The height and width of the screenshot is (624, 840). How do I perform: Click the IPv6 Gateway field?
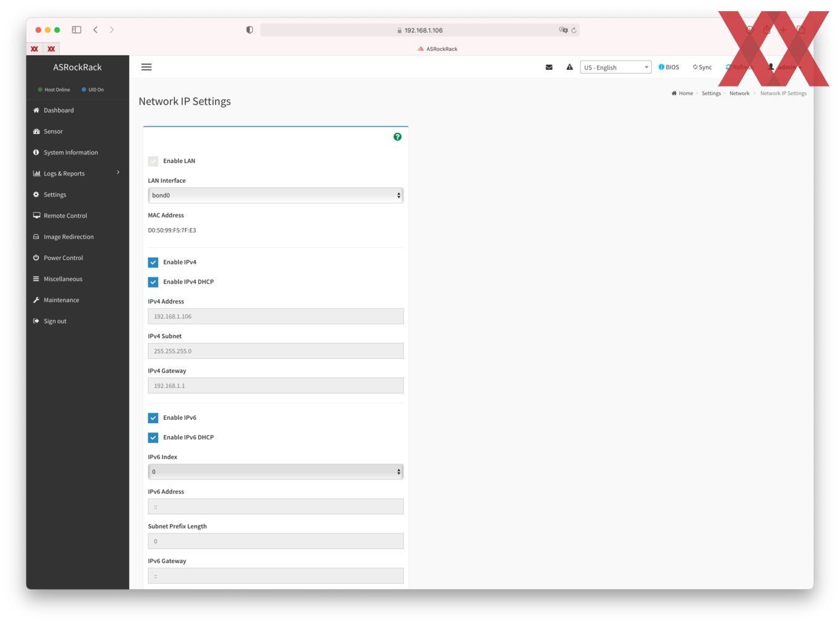(x=275, y=576)
